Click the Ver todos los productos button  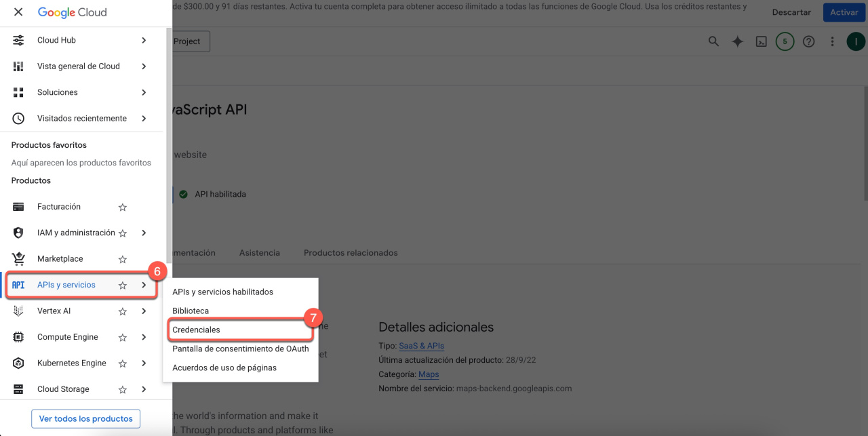(x=85, y=419)
